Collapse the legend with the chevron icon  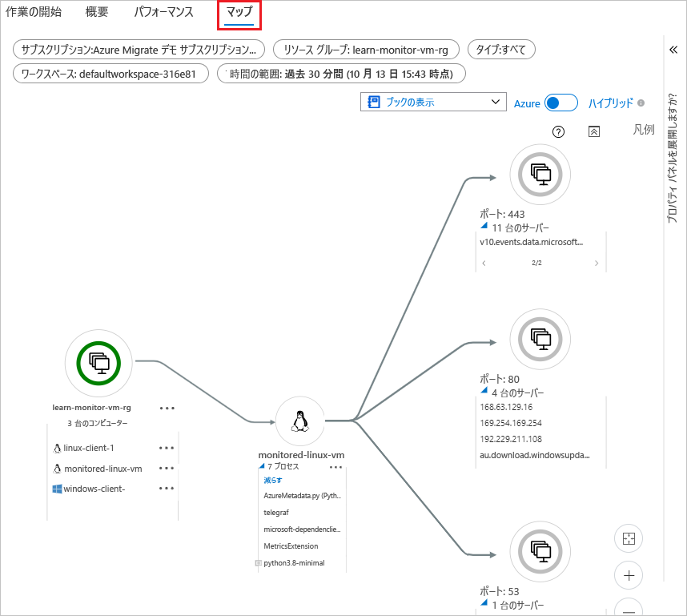[593, 132]
